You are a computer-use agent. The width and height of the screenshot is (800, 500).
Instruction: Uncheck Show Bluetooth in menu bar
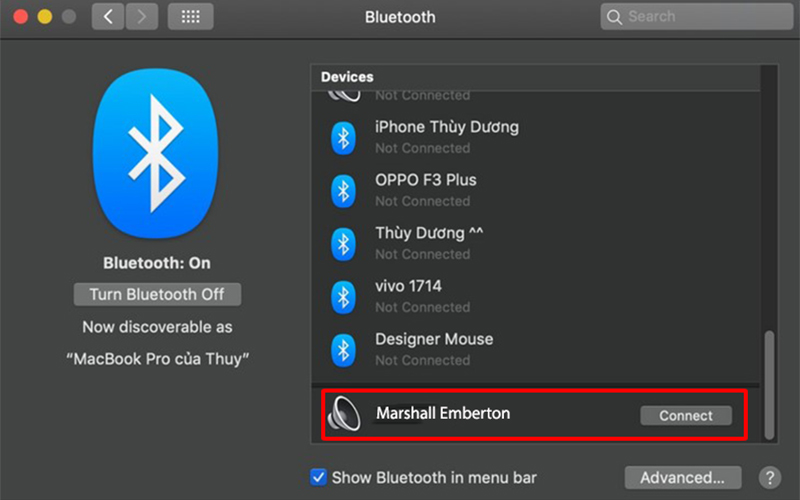click(318, 478)
